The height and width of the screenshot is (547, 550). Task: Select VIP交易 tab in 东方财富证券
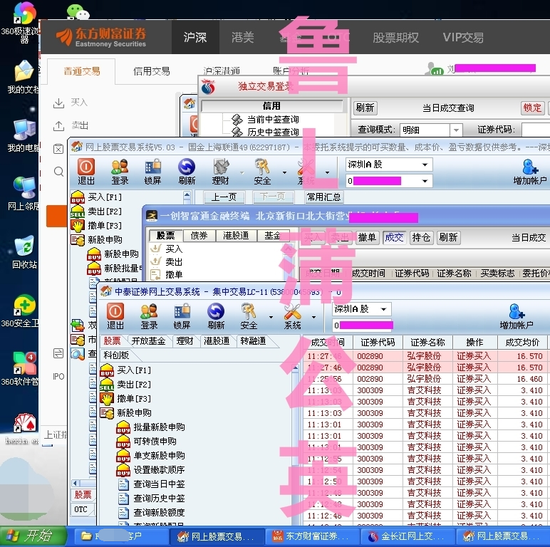pyautogui.click(x=463, y=37)
